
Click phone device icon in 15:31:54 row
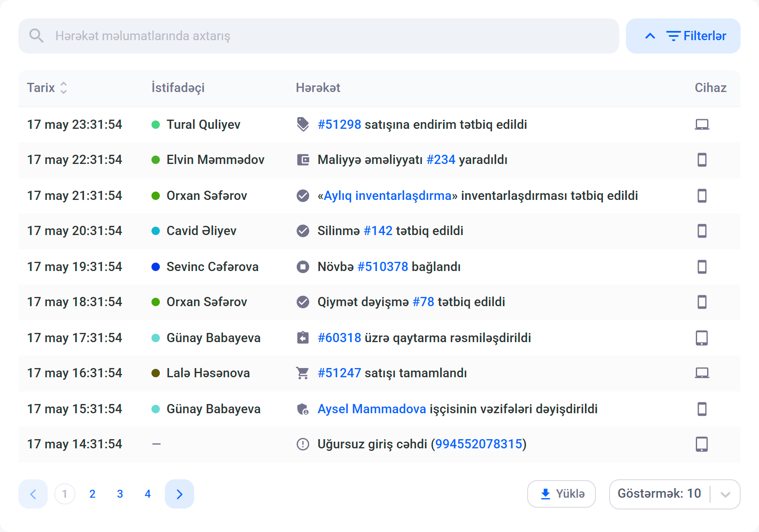(x=702, y=409)
